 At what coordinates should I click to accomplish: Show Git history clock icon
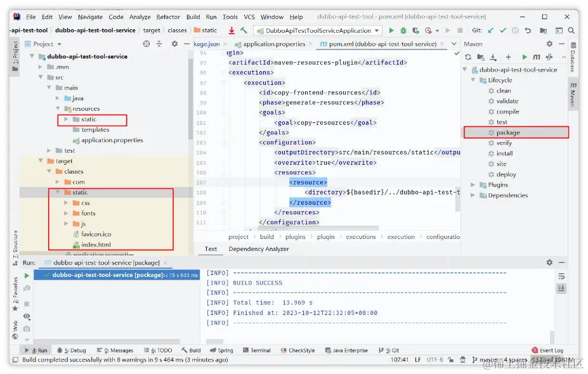(x=515, y=30)
